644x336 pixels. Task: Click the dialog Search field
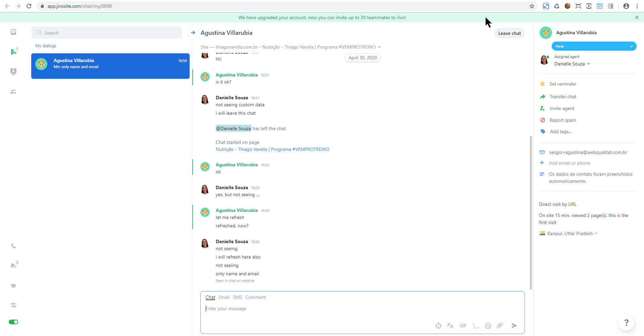[107, 33]
